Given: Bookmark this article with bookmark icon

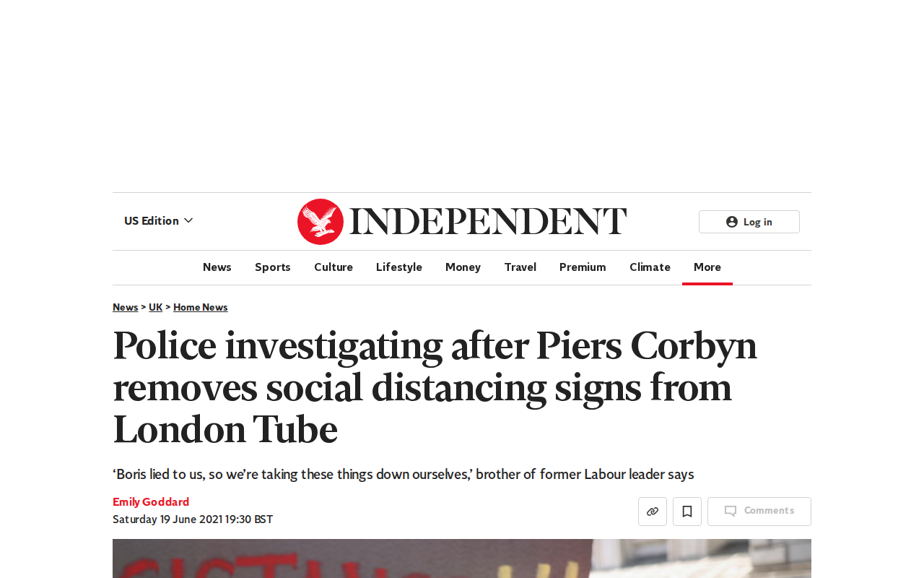Looking at the screenshot, I should point(687,512).
